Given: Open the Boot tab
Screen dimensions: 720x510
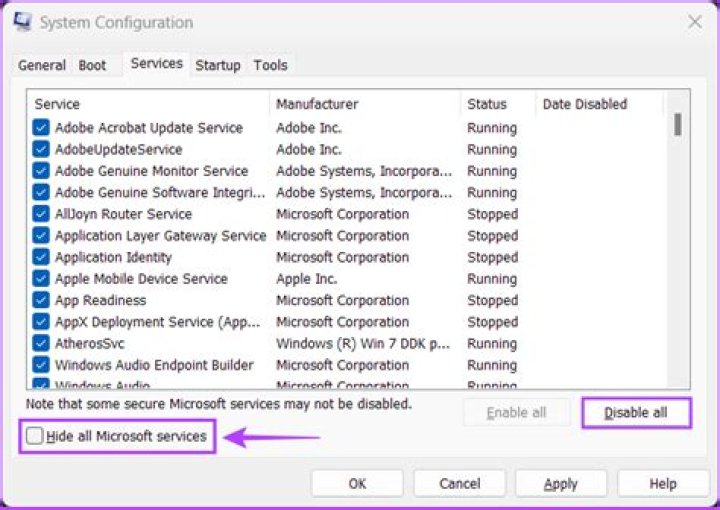Looking at the screenshot, I should [92, 65].
